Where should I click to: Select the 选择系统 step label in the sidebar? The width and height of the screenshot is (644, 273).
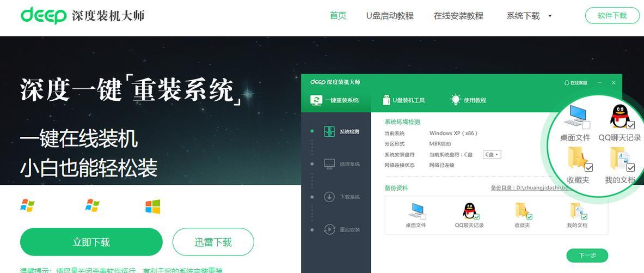(349, 164)
